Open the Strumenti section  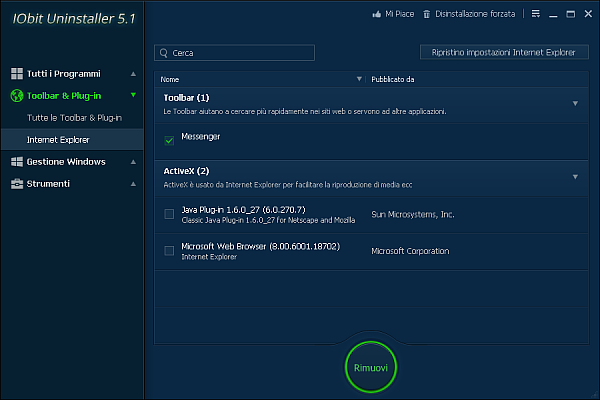[72, 184]
